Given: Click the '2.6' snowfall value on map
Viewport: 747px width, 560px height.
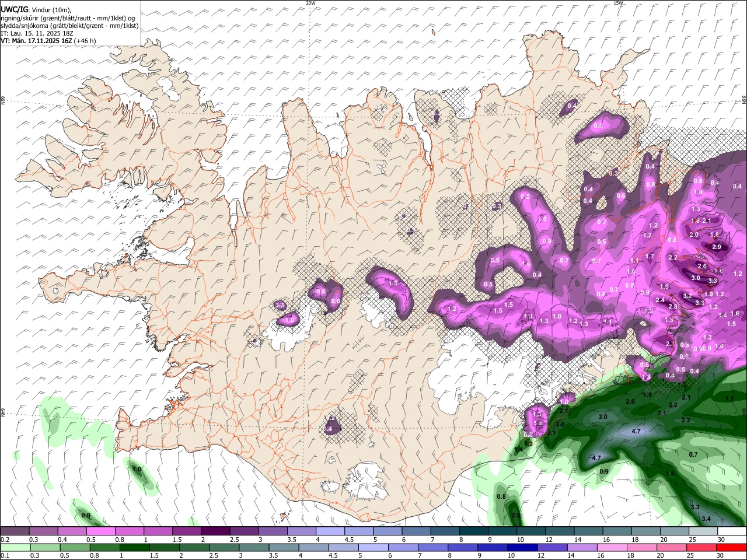Looking at the screenshot, I should tap(702, 266).
